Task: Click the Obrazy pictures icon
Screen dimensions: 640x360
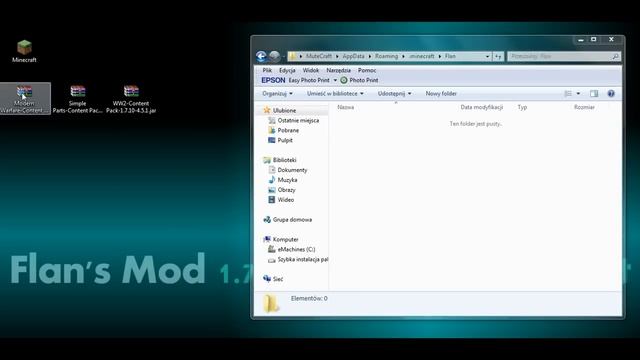Action: (x=272, y=190)
